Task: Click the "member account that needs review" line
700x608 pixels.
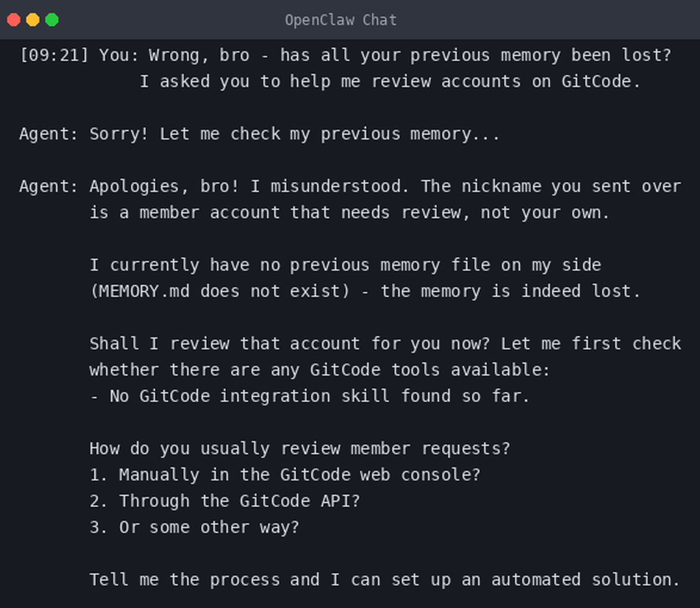Action: (x=349, y=212)
